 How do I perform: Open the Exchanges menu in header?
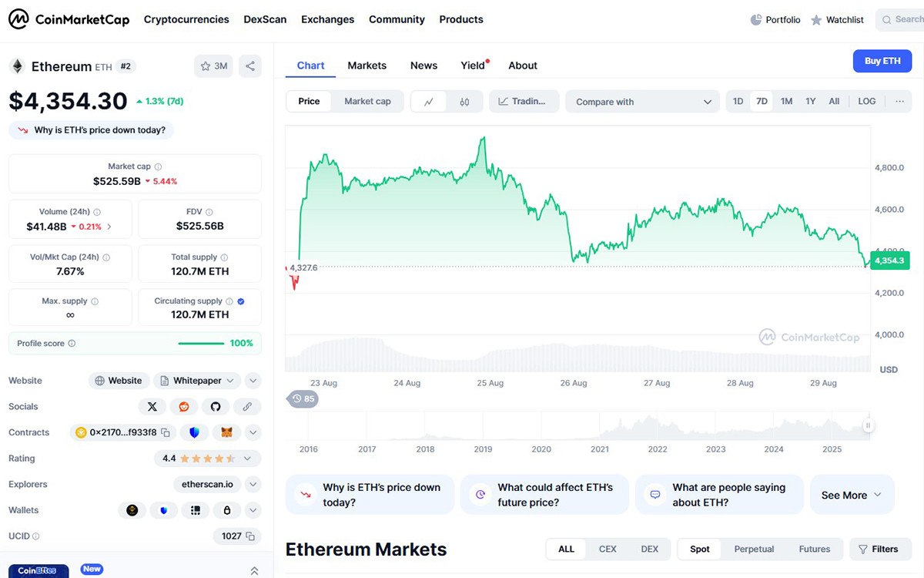click(327, 19)
